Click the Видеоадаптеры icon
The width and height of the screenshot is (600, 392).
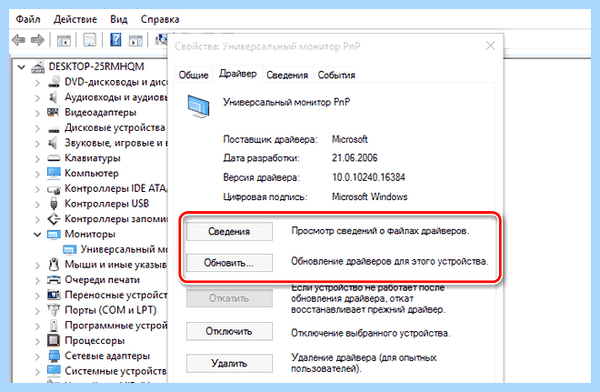point(53,112)
